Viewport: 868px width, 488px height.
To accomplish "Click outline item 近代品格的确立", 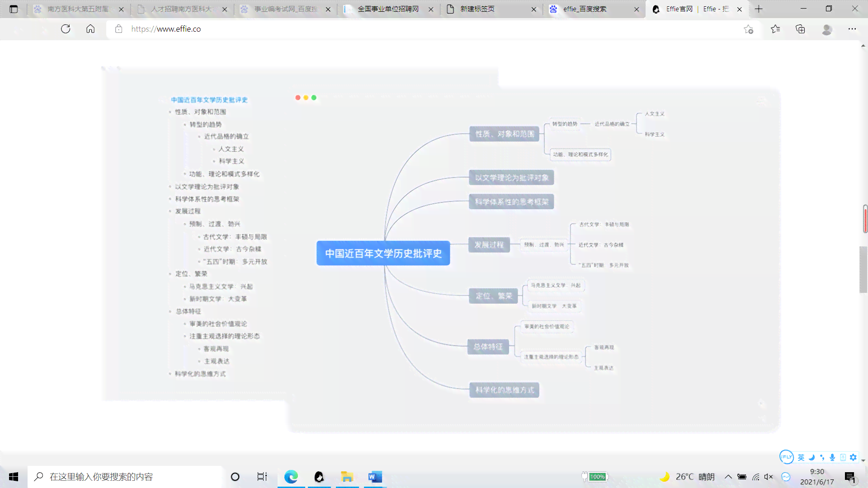I will (226, 136).
